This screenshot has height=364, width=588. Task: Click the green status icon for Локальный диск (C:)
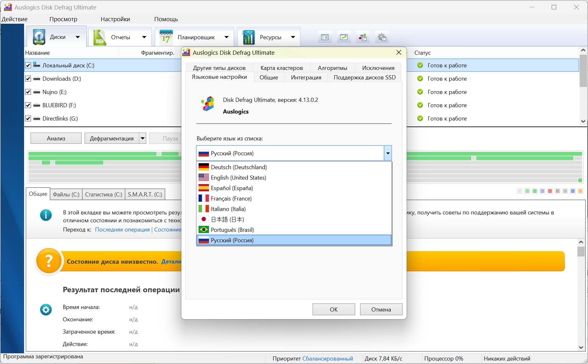[420, 65]
